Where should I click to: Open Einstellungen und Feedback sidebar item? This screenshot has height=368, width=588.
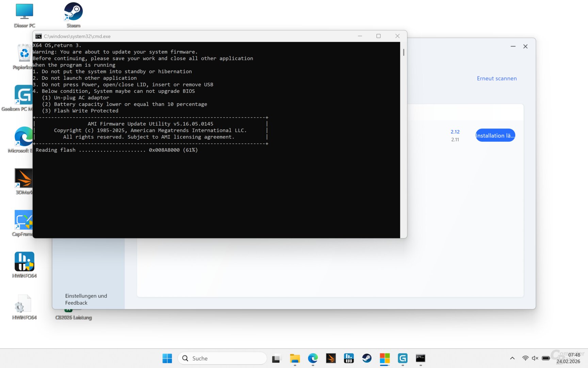(x=86, y=299)
